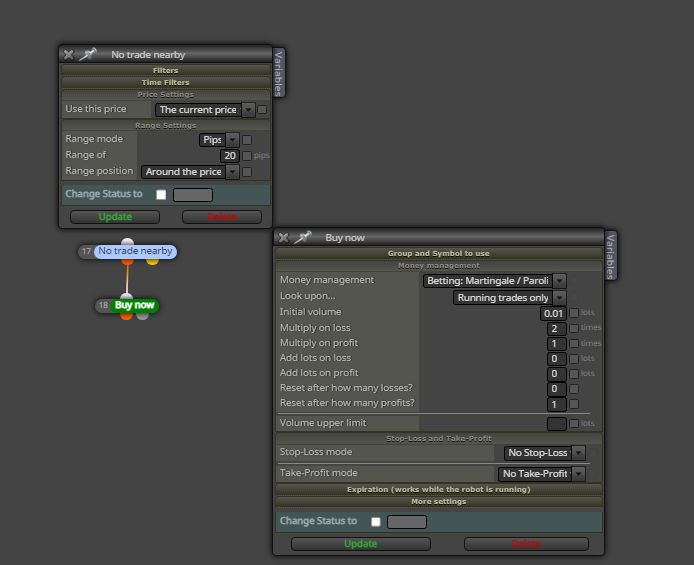
Task: Edit Initial volume value 0.01
Action: coord(553,314)
